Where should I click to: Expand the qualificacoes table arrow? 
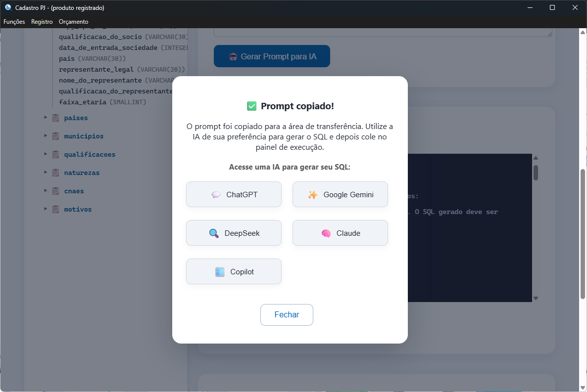tap(46, 154)
